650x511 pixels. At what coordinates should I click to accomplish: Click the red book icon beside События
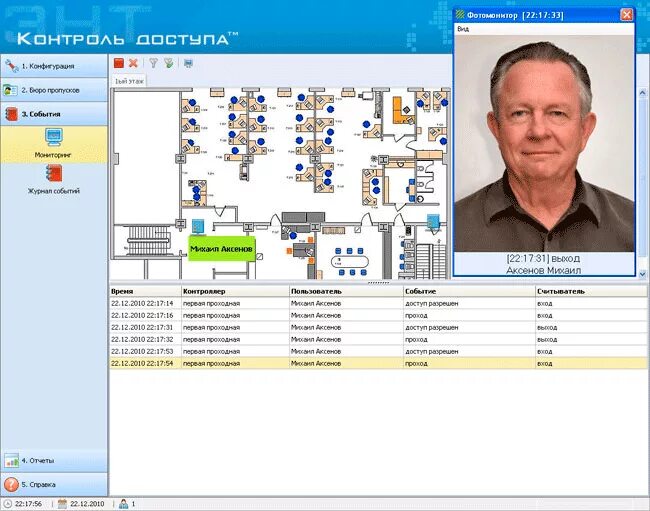11,114
